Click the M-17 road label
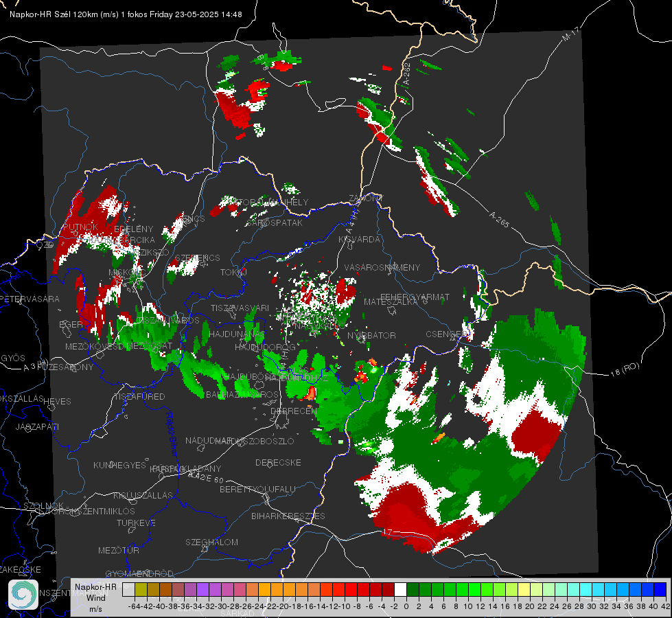 tap(571, 34)
